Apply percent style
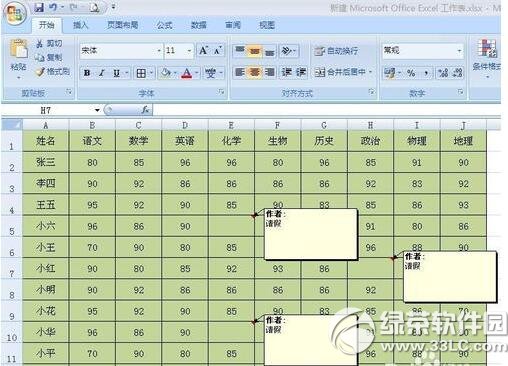 (x=411, y=73)
